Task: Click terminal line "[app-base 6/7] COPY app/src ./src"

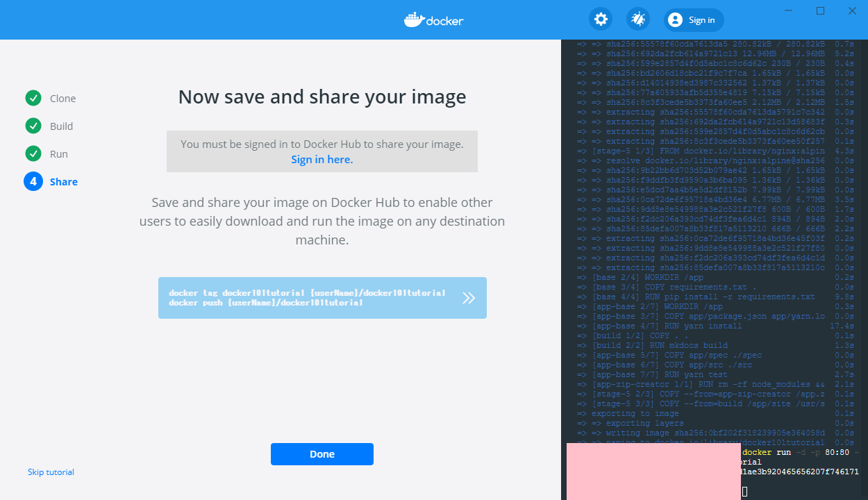Action: click(x=715, y=365)
